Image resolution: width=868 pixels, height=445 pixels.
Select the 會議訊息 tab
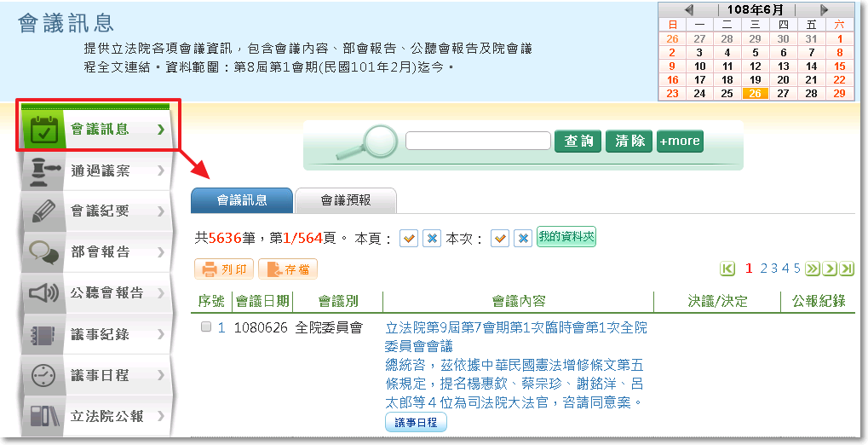pos(242,200)
